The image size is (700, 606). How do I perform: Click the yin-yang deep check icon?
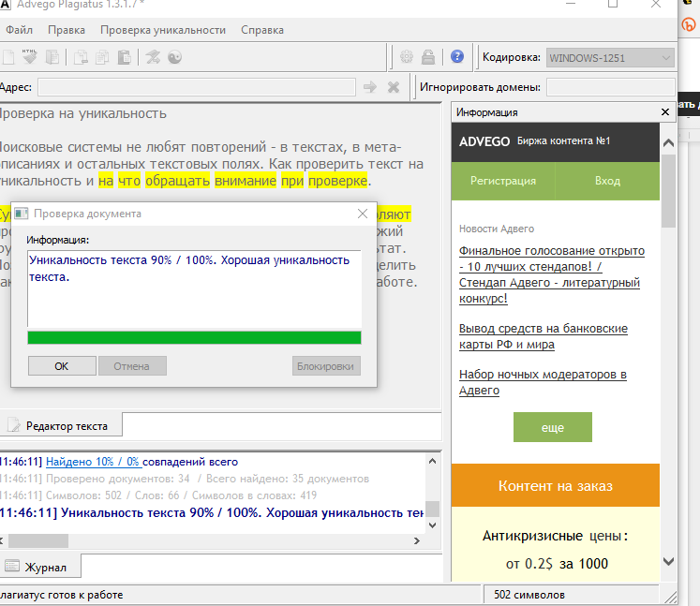(x=174, y=57)
